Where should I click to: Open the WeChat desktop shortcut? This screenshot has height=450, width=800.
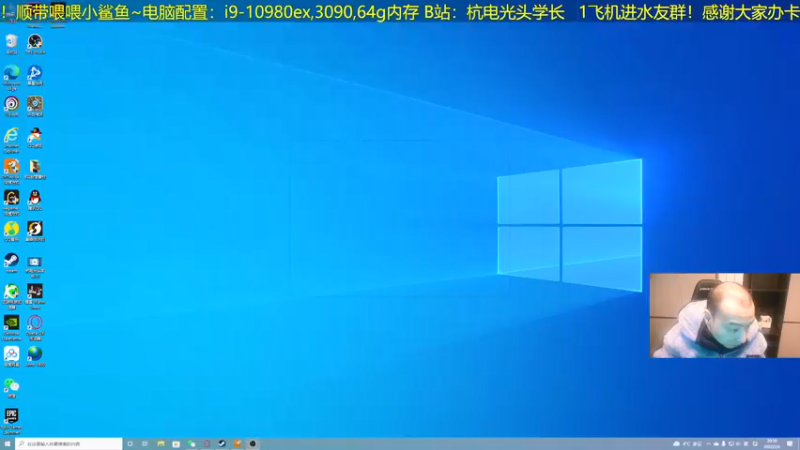[11, 388]
